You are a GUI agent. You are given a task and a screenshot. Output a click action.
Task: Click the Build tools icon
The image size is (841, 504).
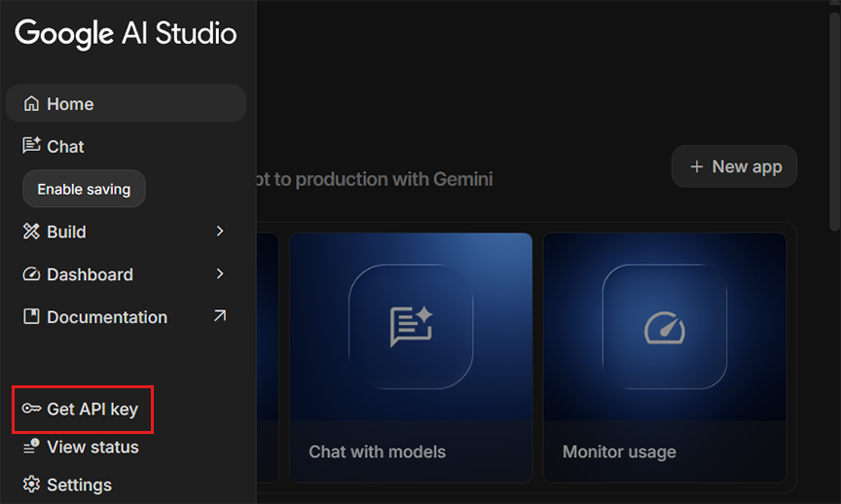tap(31, 232)
